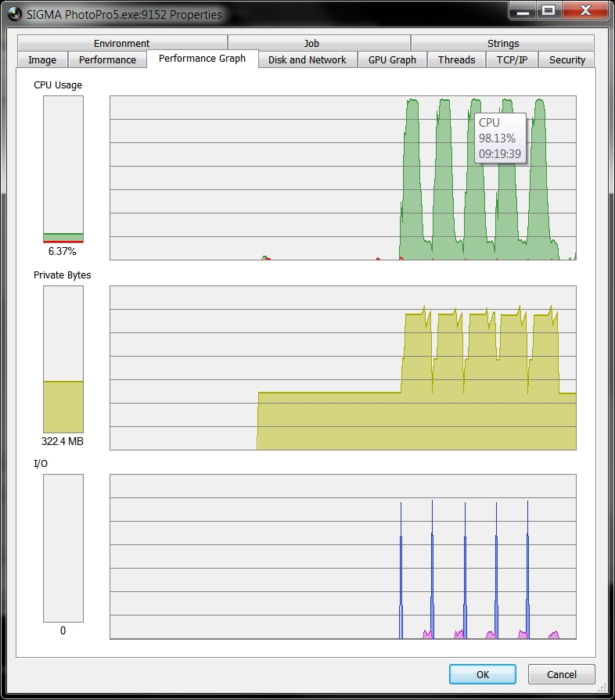
Task: Click the Private Bytes history graph
Action: click(x=343, y=368)
